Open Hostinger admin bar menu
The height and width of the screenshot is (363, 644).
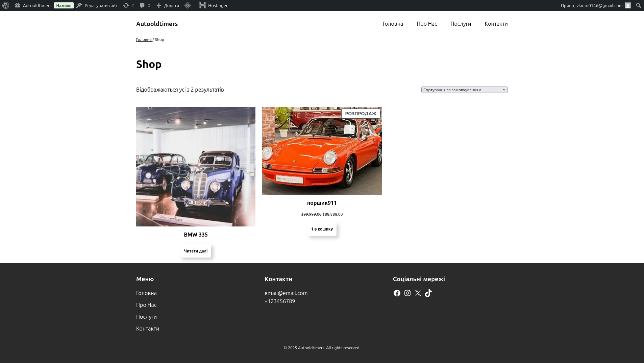click(213, 5)
